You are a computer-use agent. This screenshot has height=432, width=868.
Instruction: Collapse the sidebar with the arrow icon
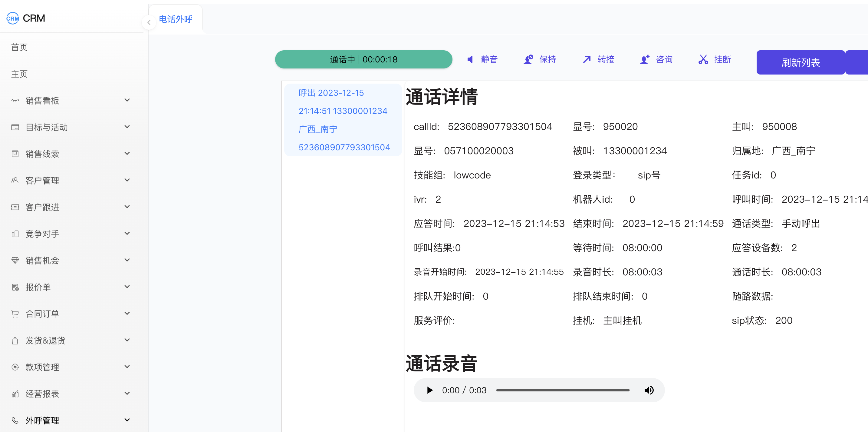coord(149,23)
